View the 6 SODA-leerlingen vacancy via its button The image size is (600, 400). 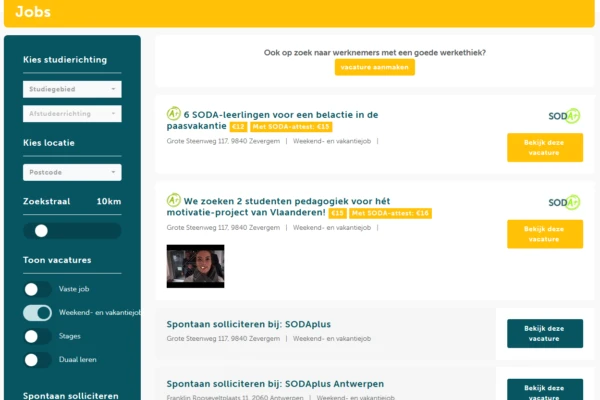coord(544,148)
